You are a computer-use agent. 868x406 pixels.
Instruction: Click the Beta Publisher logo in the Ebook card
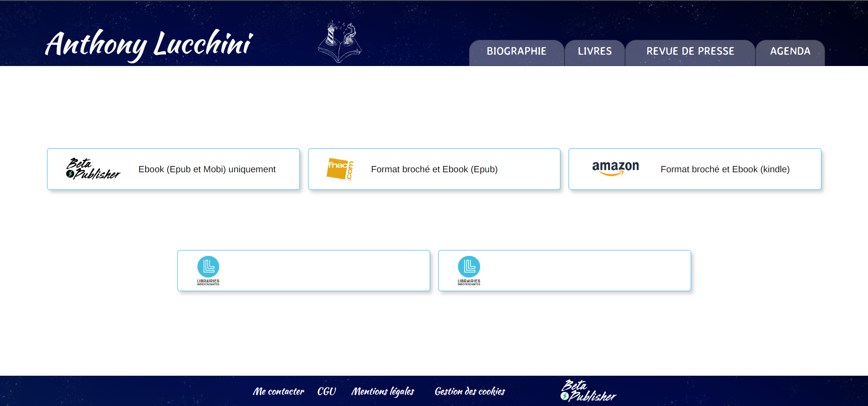pos(93,169)
